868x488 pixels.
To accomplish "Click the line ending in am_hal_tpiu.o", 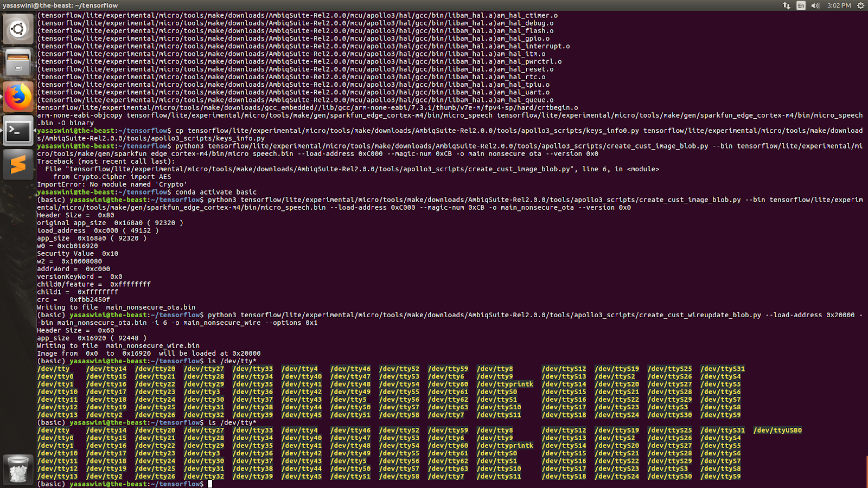I will point(293,85).
